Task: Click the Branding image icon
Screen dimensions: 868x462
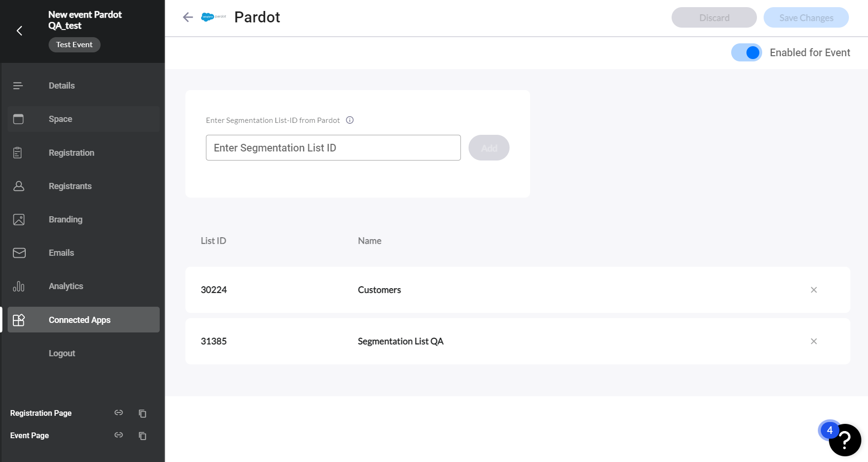Action: click(19, 220)
